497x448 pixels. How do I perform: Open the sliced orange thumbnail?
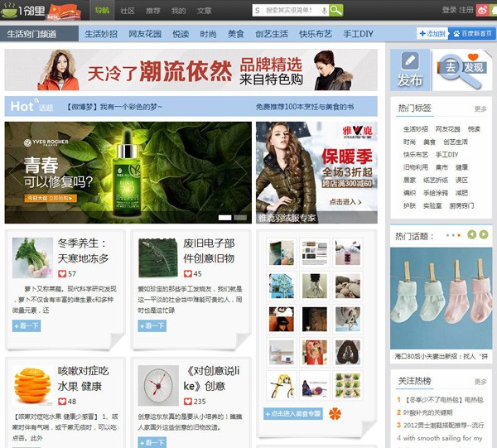click(x=32, y=386)
